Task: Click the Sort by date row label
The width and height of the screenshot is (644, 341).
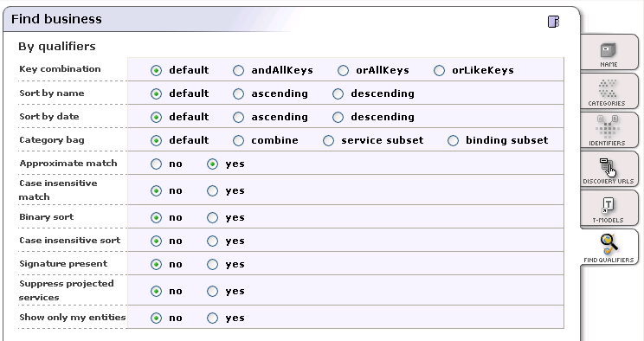Action: [48, 117]
